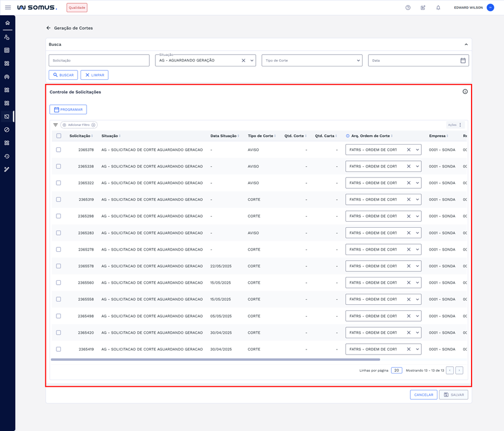The width and height of the screenshot is (504, 431).
Task: Open the Ações three-dot menu
Action: point(460,125)
